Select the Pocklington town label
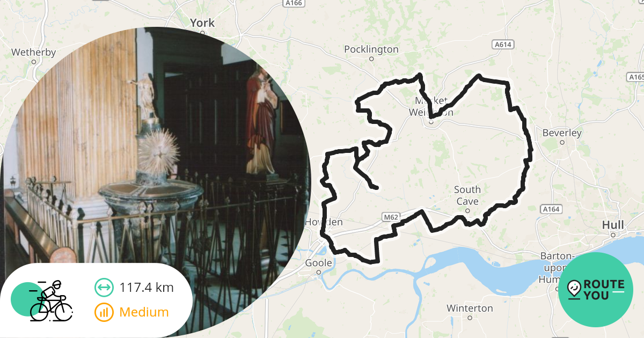The height and width of the screenshot is (338, 644). (371, 49)
